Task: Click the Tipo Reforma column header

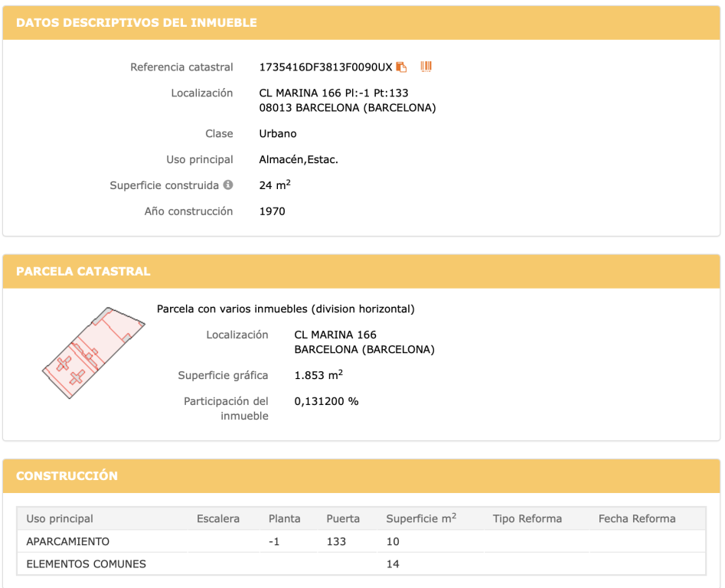Action: (x=527, y=518)
